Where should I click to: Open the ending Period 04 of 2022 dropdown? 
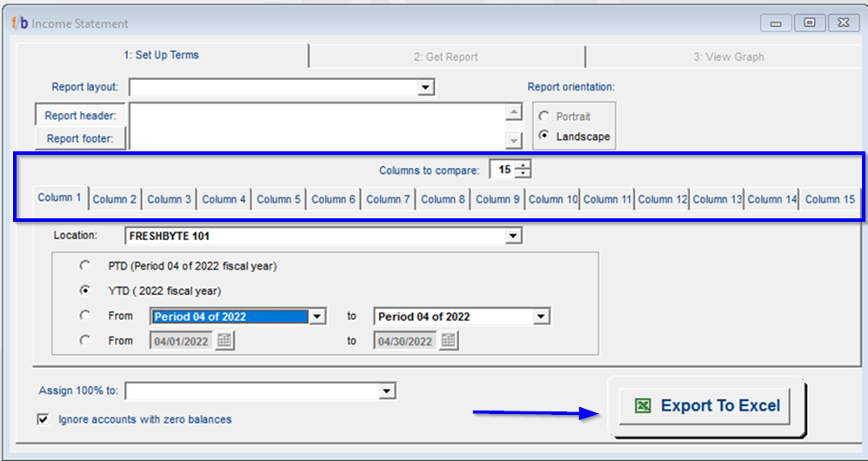tap(541, 317)
